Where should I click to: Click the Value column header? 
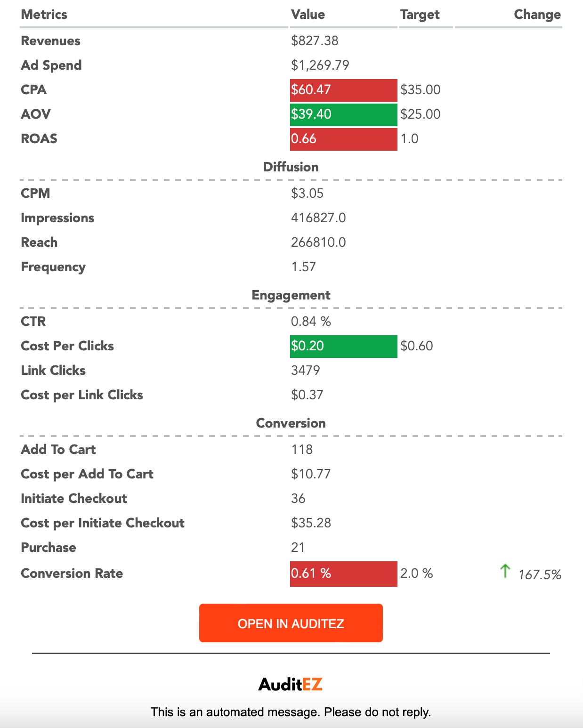point(308,15)
